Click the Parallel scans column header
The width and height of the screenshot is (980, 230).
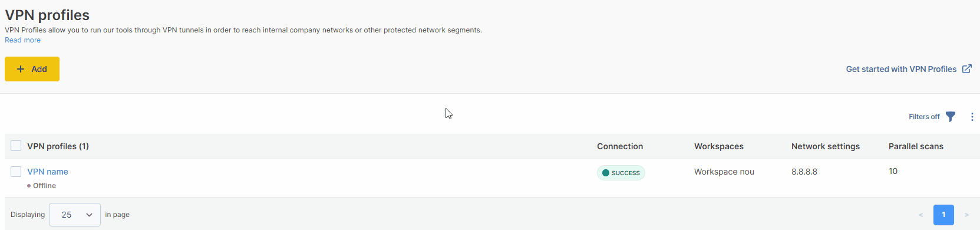[x=916, y=146]
